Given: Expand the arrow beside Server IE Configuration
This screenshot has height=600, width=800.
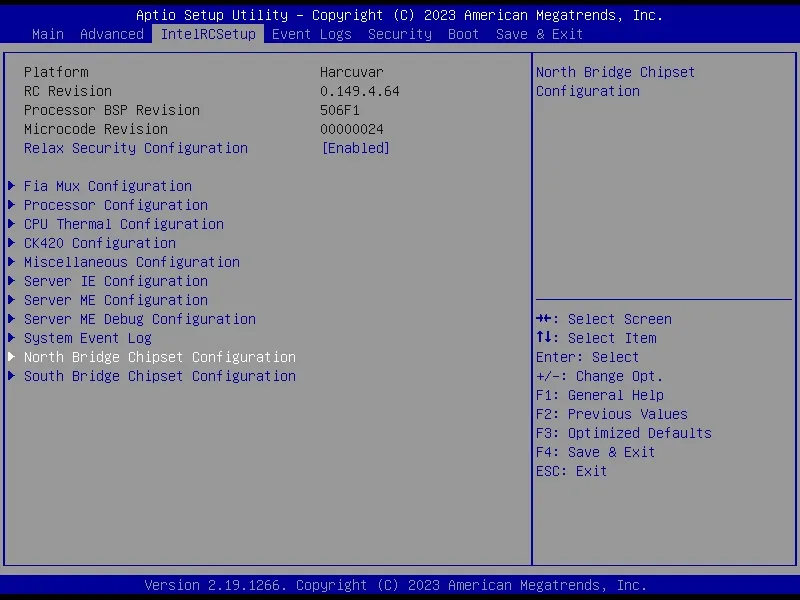Looking at the screenshot, I should [11, 281].
